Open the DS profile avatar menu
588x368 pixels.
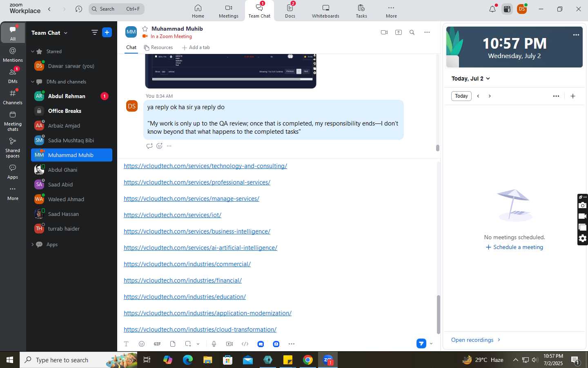click(x=522, y=9)
